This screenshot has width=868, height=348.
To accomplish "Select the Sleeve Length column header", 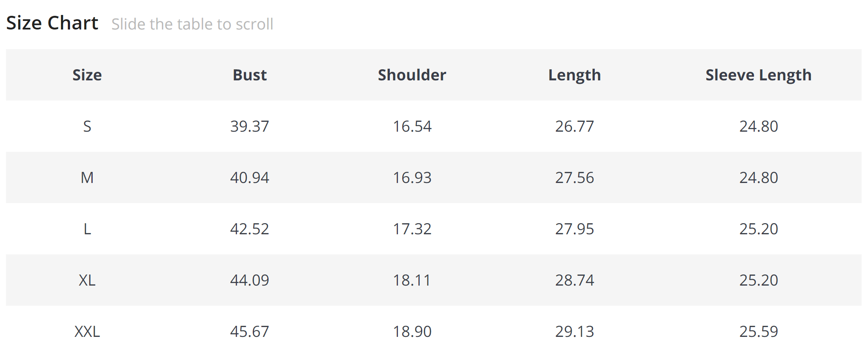I will pyautogui.click(x=758, y=75).
